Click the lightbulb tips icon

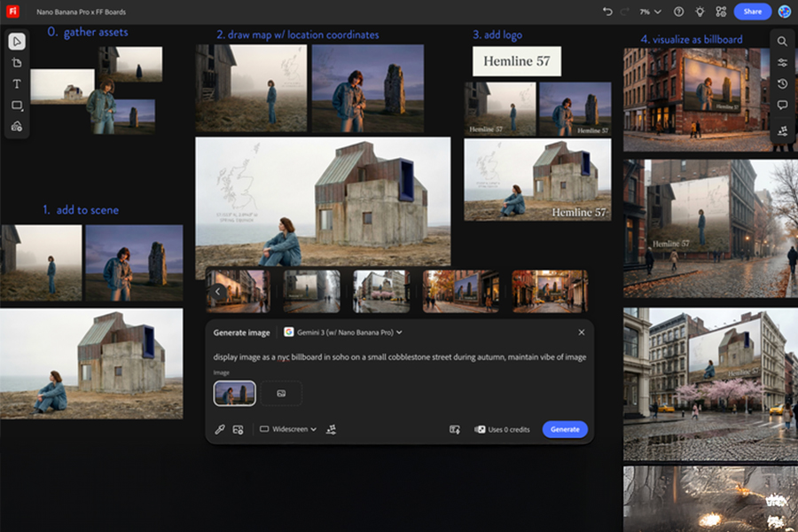[x=700, y=12]
